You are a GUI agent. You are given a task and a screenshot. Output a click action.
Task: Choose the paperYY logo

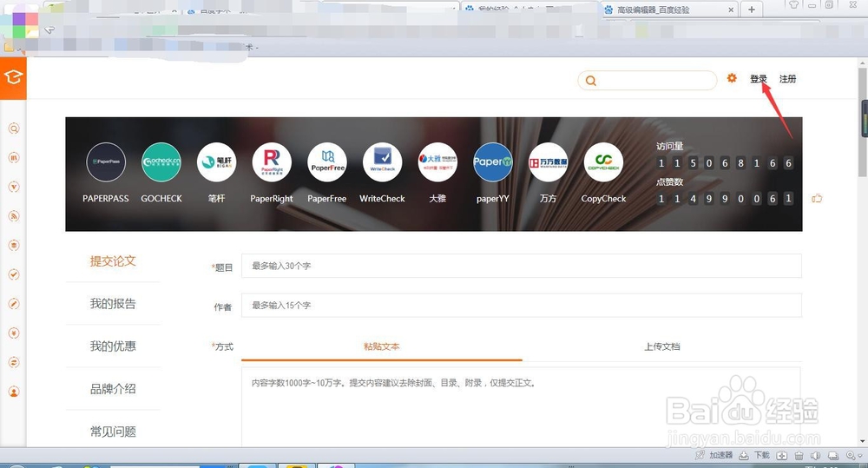493,162
